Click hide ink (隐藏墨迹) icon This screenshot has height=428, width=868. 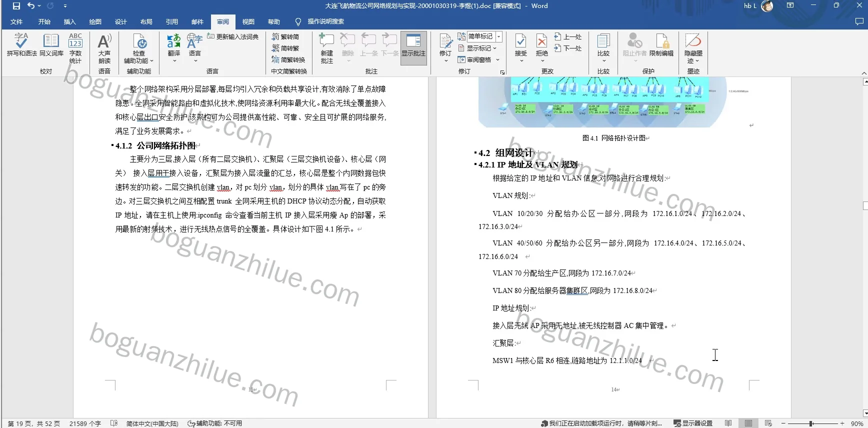pyautogui.click(x=693, y=40)
